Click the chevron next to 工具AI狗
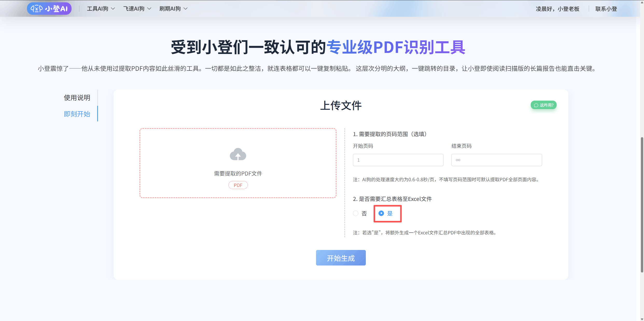644x321 pixels. tap(113, 9)
